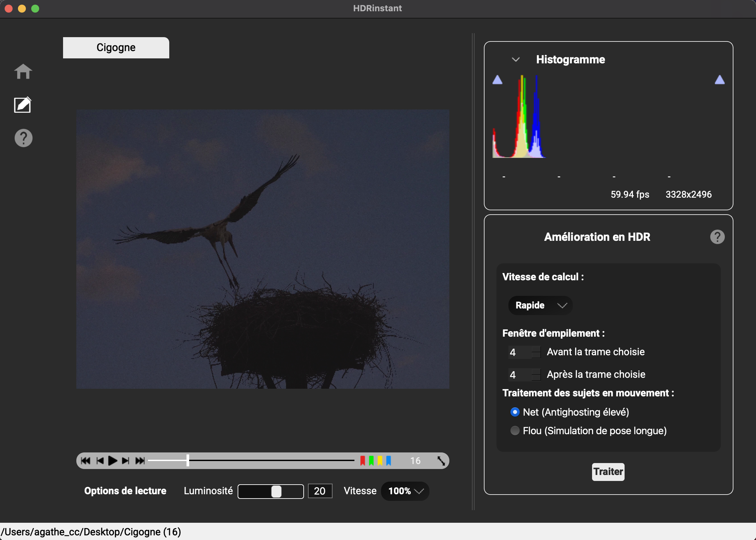Step back one frame
This screenshot has width=756, height=540.
click(x=100, y=461)
